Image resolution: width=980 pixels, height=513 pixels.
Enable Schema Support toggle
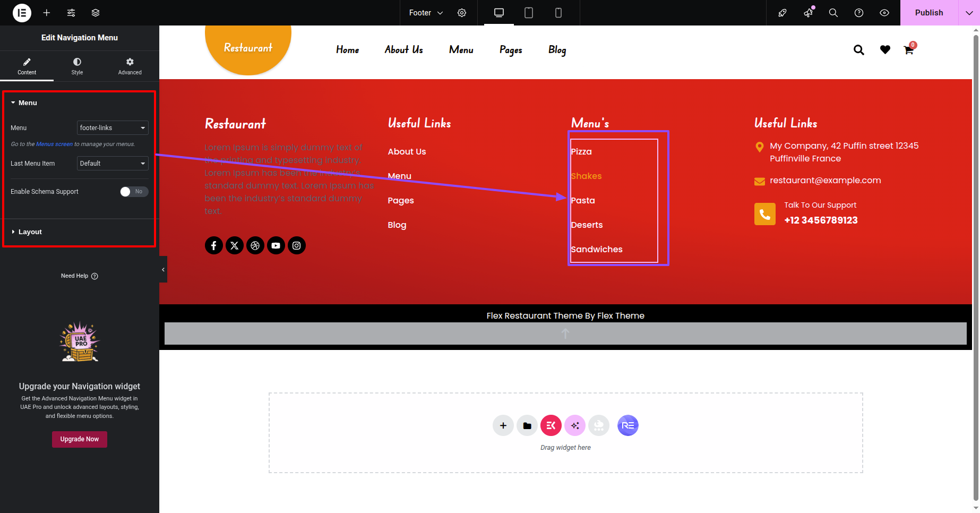click(x=134, y=192)
